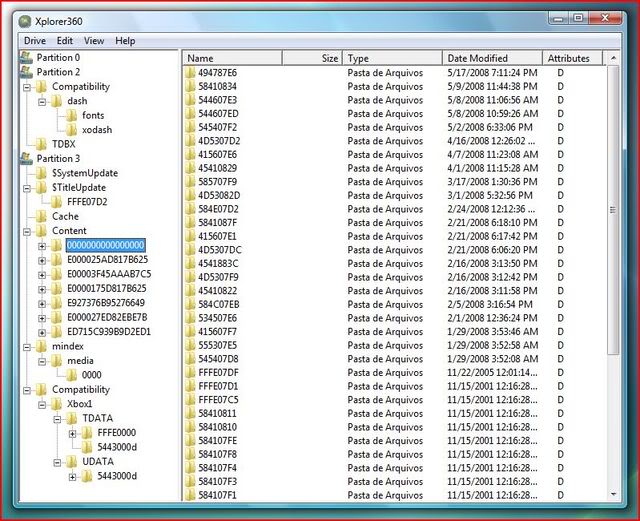This screenshot has height=521, width=640.
Task: Sort by the Date Modified column header
Action: pos(492,58)
